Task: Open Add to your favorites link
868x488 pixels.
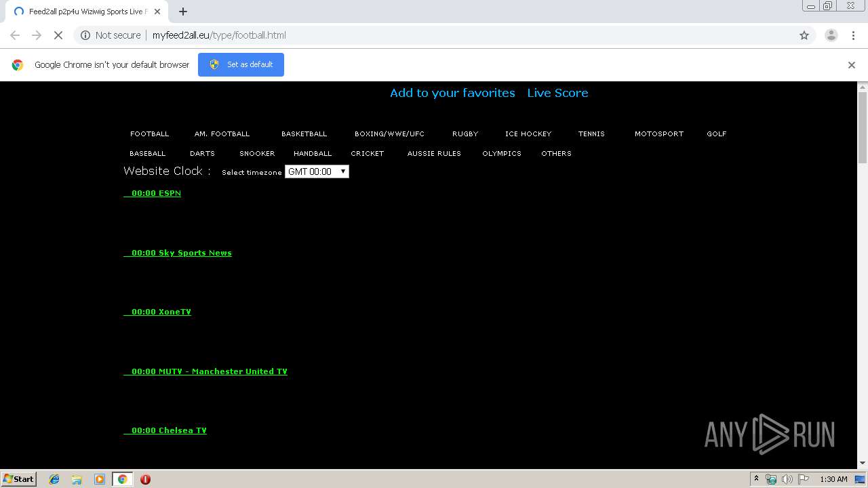Action: coord(452,93)
